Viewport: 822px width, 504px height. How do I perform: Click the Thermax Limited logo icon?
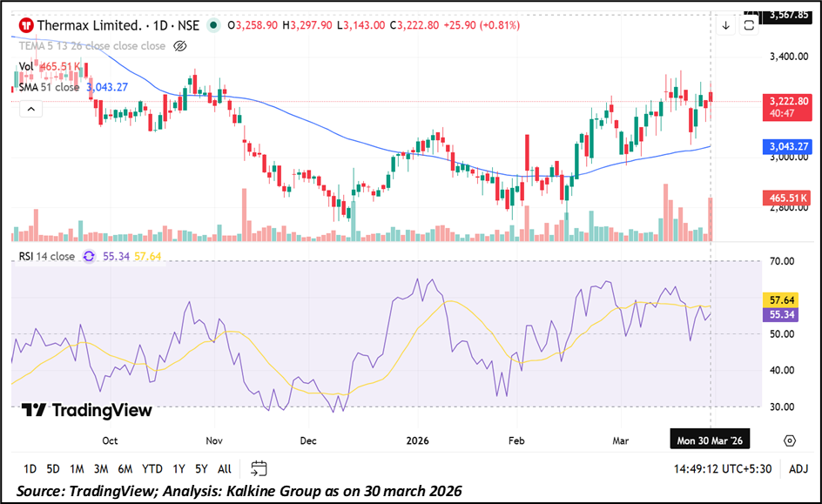point(25,25)
